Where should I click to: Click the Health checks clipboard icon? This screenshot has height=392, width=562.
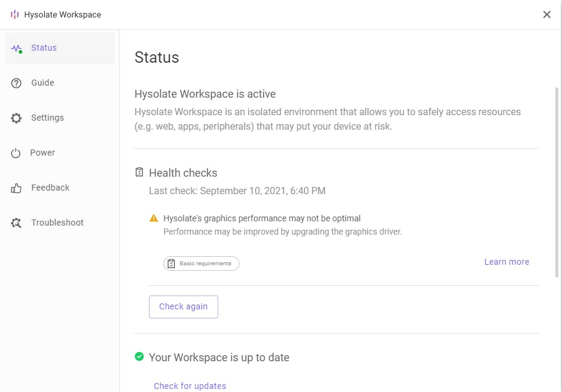coord(139,173)
